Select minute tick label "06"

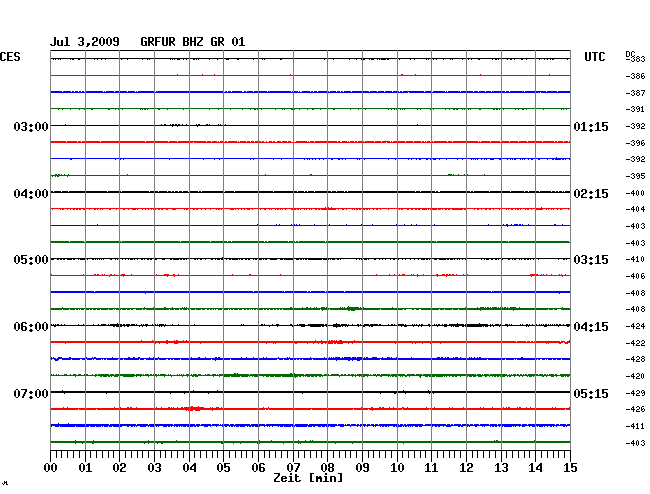[258, 468]
